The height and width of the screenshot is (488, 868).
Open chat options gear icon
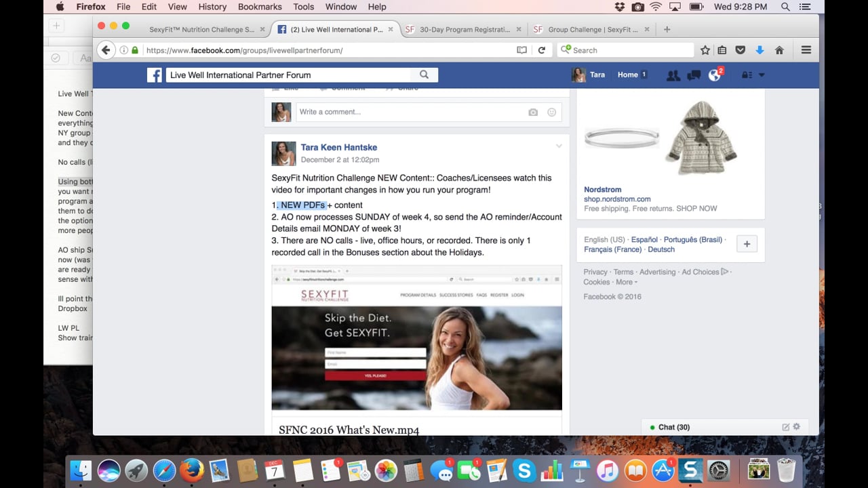pos(796,427)
